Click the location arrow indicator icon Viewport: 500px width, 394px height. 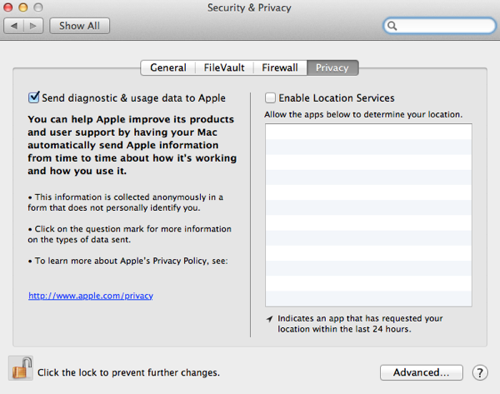(269, 319)
